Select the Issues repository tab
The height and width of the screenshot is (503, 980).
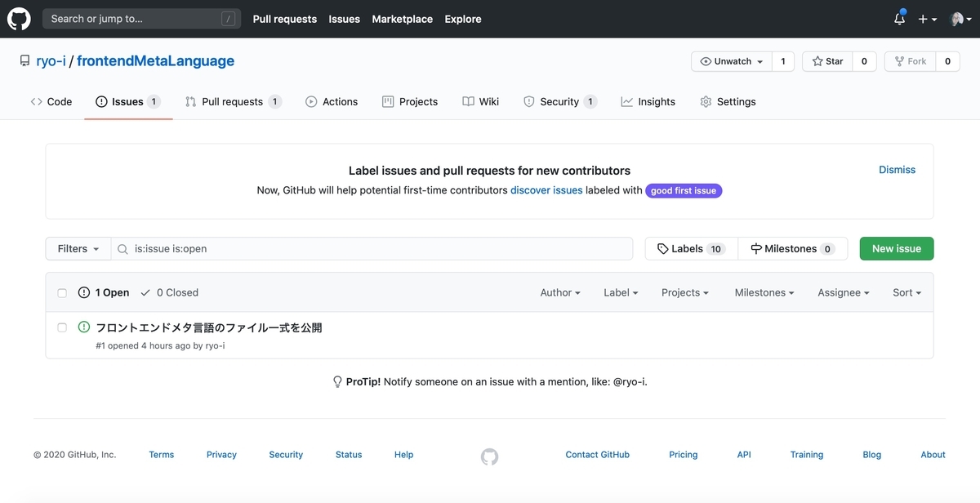128,102
